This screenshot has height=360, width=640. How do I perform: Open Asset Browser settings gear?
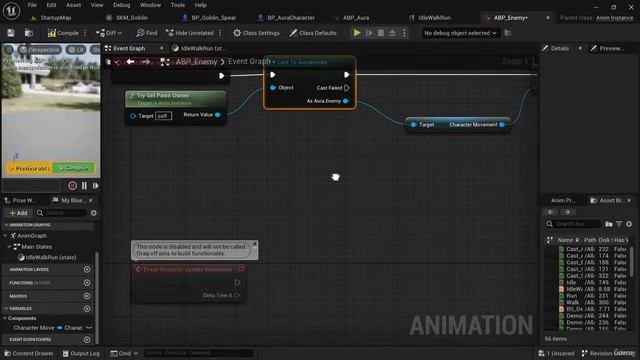629,224
